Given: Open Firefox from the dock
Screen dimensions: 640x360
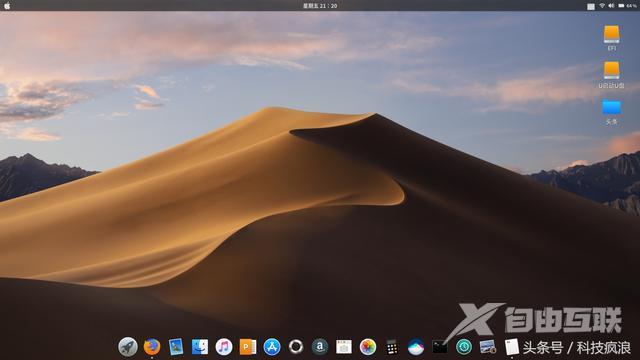Looking at the screenshot, I should pyautogui.click(x=152, y=347).
